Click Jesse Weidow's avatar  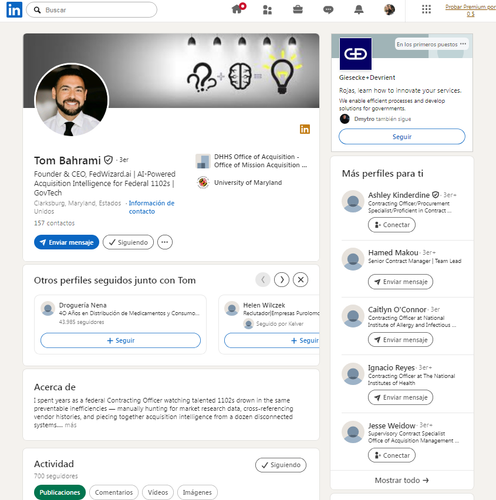[x=353, y=432]
